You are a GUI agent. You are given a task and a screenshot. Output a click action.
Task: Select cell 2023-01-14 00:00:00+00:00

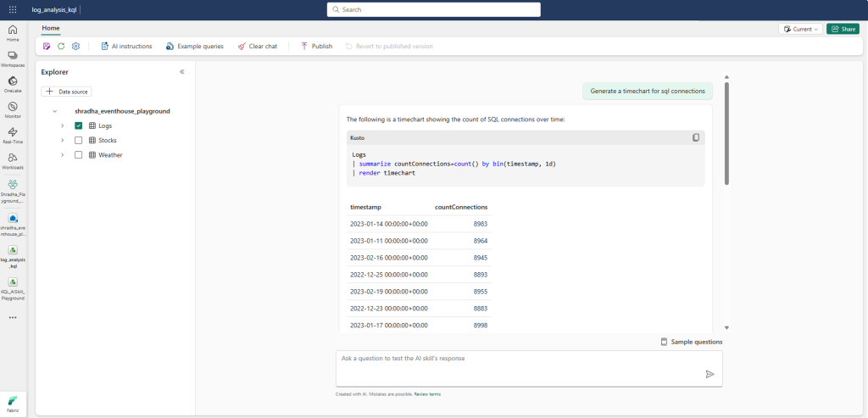[x=388, y=224]
